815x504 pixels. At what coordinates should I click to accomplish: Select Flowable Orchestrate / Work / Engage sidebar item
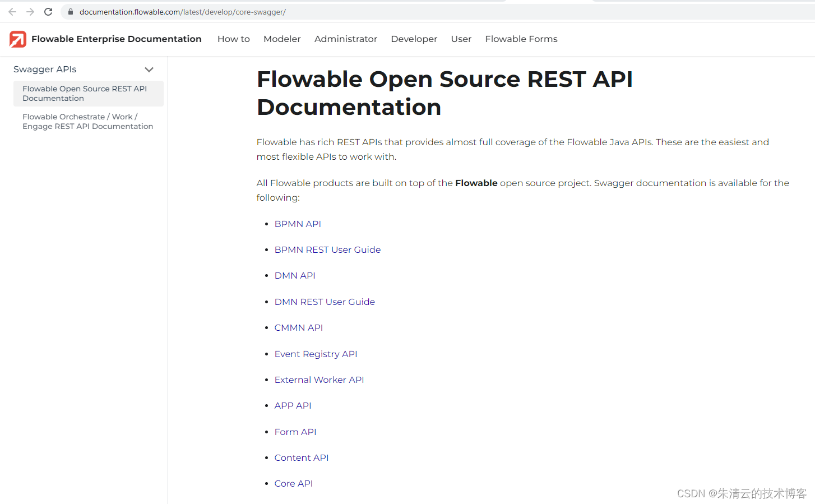89,122
